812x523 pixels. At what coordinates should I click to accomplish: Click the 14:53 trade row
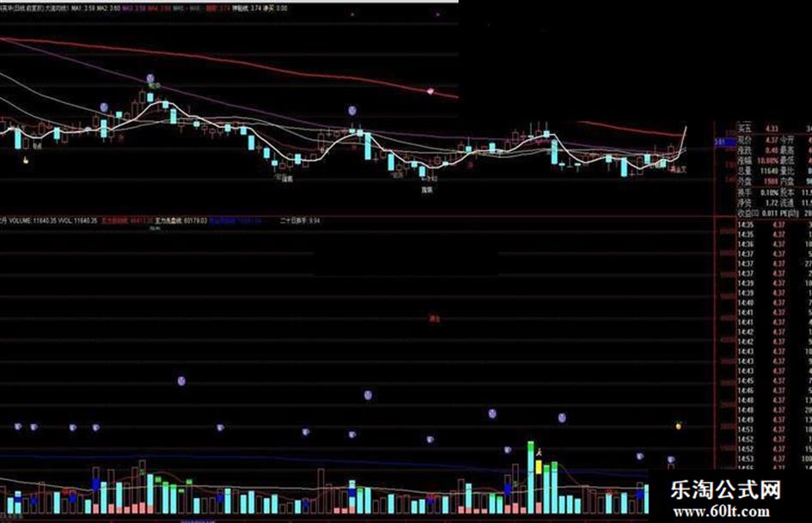(x=773, y=459)
